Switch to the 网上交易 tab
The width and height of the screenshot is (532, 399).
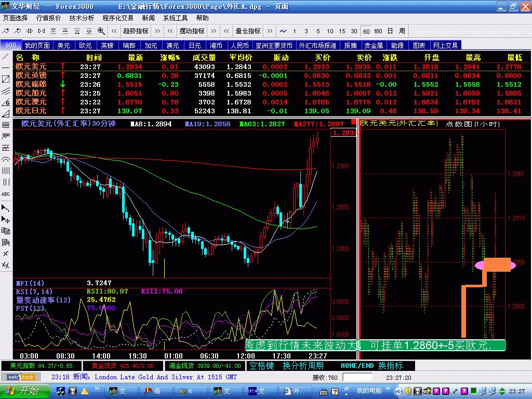coord(445,46)
